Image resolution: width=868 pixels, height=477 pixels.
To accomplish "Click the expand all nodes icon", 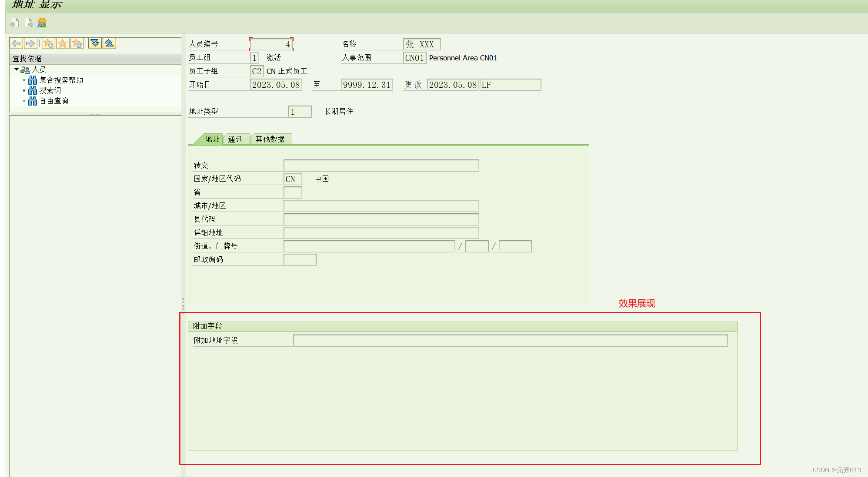I will tap(95, 43).
